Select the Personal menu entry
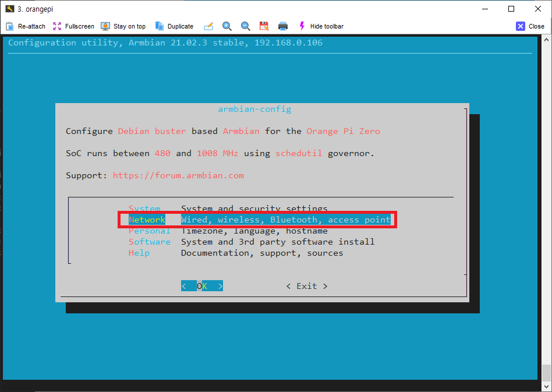 tap(149, 231)
